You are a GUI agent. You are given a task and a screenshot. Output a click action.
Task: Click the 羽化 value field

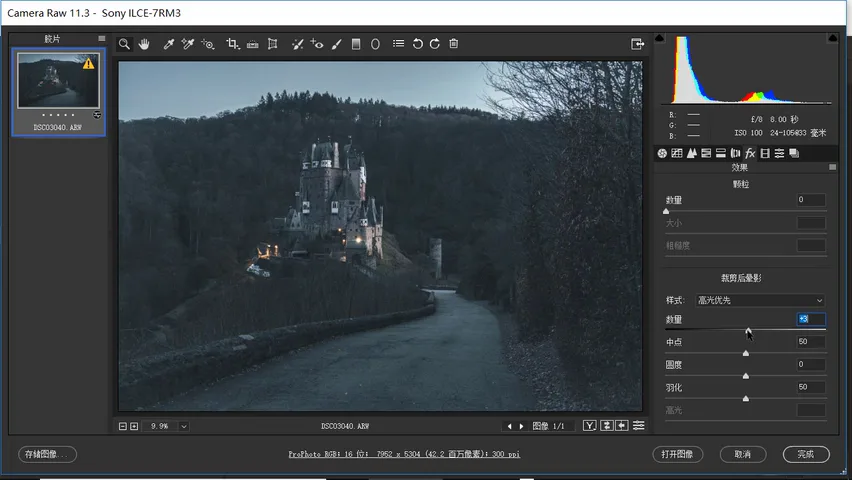(x=811, y=387)
